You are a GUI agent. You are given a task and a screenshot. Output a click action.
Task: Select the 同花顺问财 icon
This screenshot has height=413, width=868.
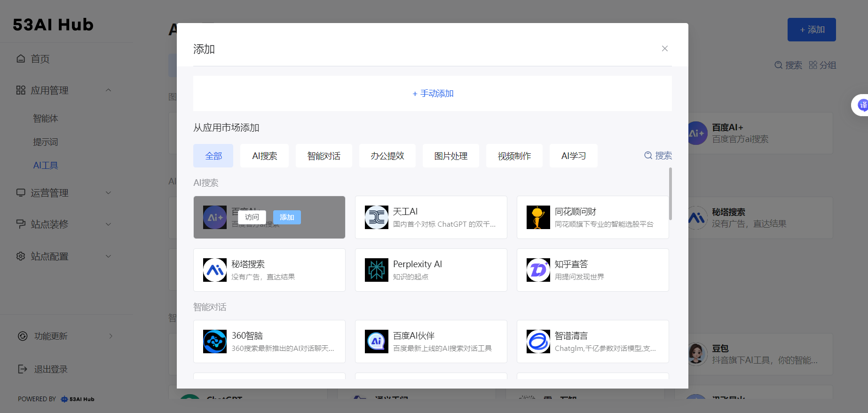(x=538, y=217)
